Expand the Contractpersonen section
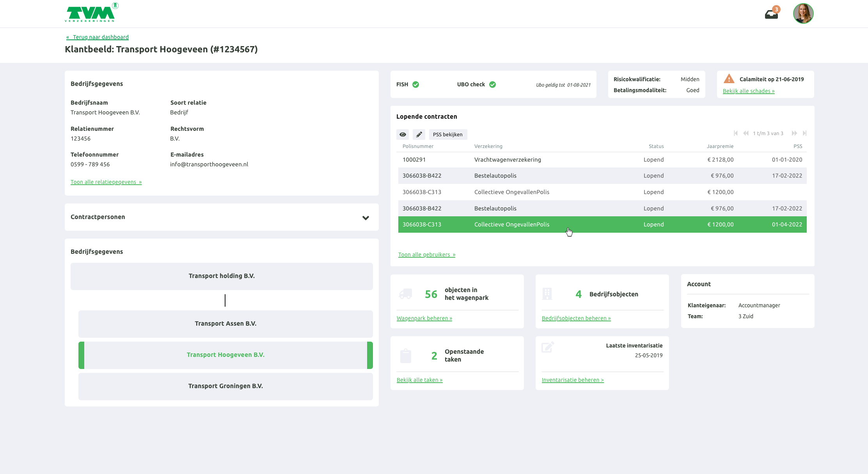 click(x=366, y=217)
